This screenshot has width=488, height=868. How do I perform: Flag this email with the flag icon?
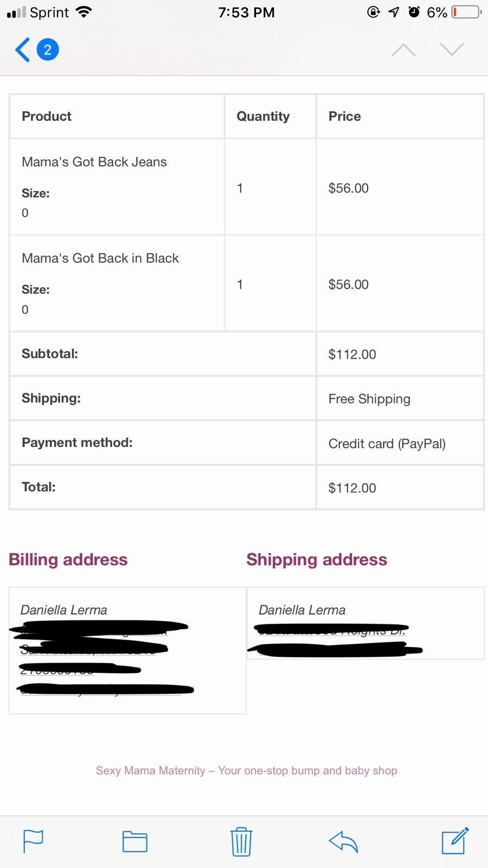[x=33, y=842]
